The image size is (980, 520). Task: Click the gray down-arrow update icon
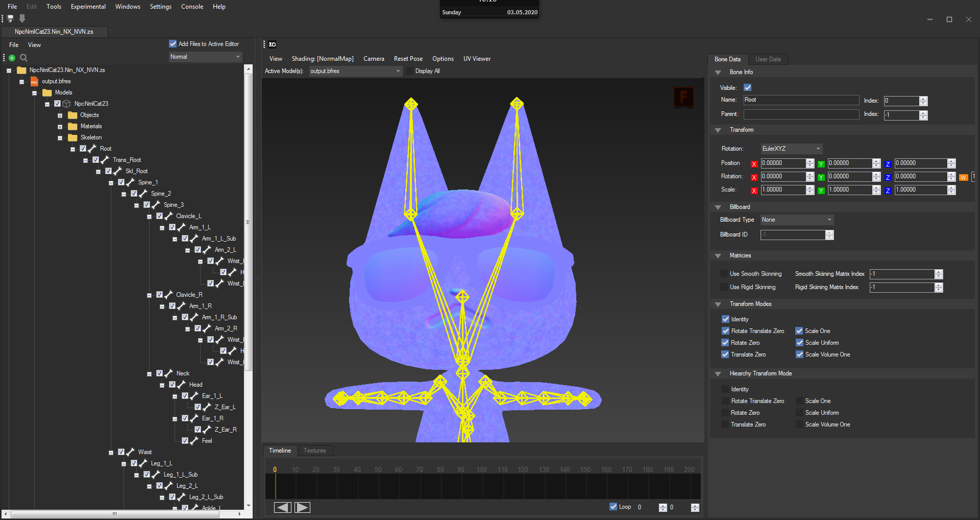[x=22, y=18]
